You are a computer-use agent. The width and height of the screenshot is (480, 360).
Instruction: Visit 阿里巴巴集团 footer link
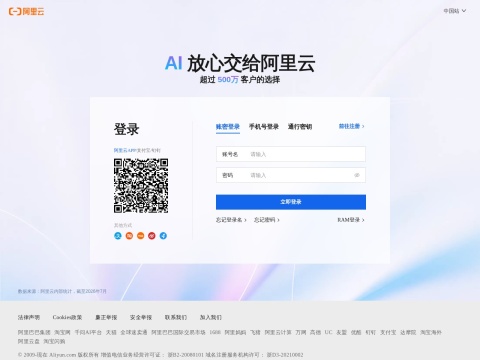click(x=34, y=332)
